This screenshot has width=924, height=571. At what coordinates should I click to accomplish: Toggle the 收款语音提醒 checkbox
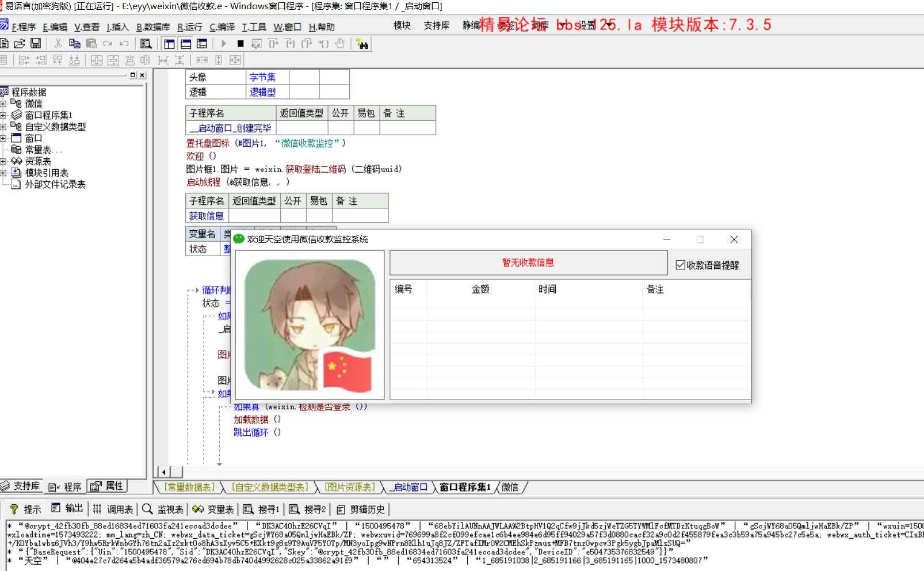tap(681, 265)
